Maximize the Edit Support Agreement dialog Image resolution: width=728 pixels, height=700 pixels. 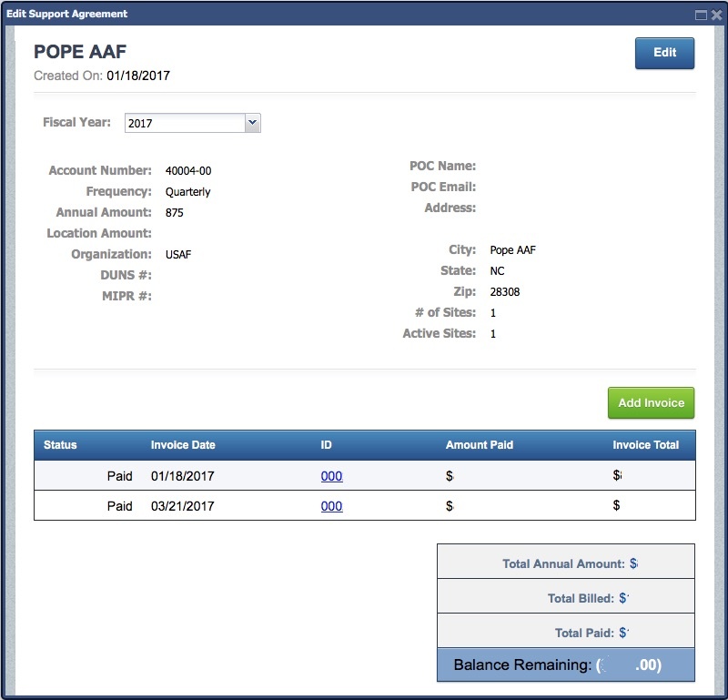tap(701, 15)
